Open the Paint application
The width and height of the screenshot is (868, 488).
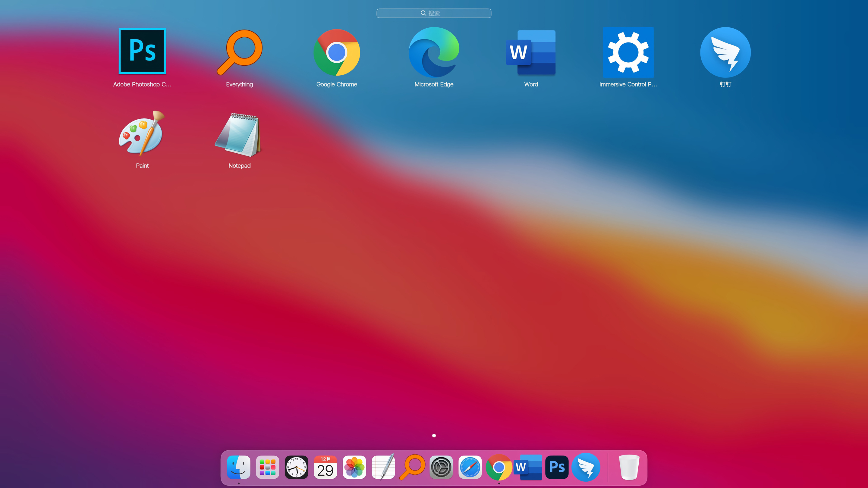pyautogui.click(x=142, y=133)
